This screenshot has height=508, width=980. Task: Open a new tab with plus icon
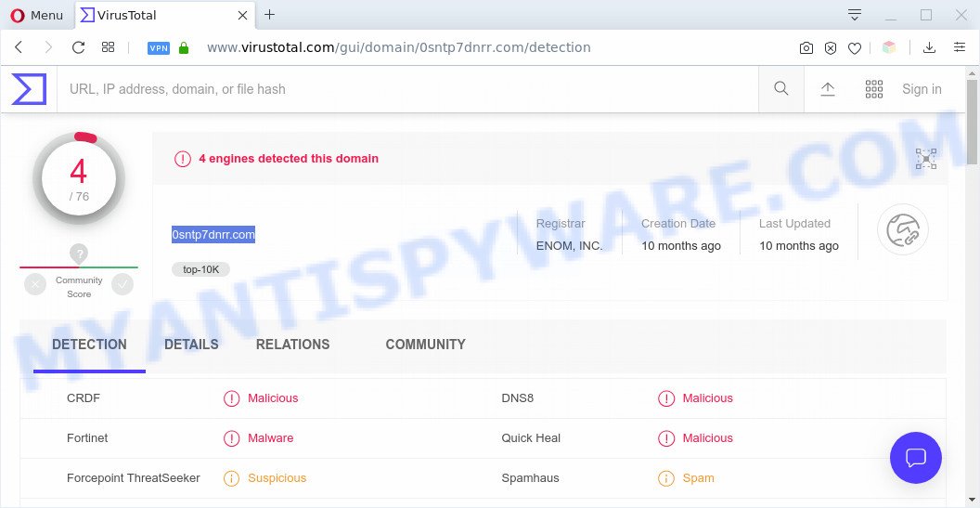tap(269, 14)
